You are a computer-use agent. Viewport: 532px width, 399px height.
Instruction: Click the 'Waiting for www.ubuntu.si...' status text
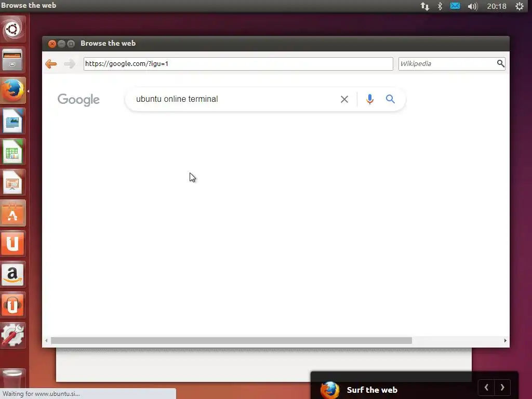tap(41, 394)
